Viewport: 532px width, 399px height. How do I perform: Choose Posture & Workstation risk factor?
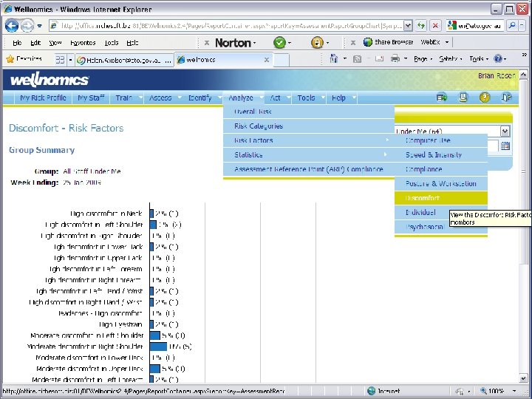(440, 183)
